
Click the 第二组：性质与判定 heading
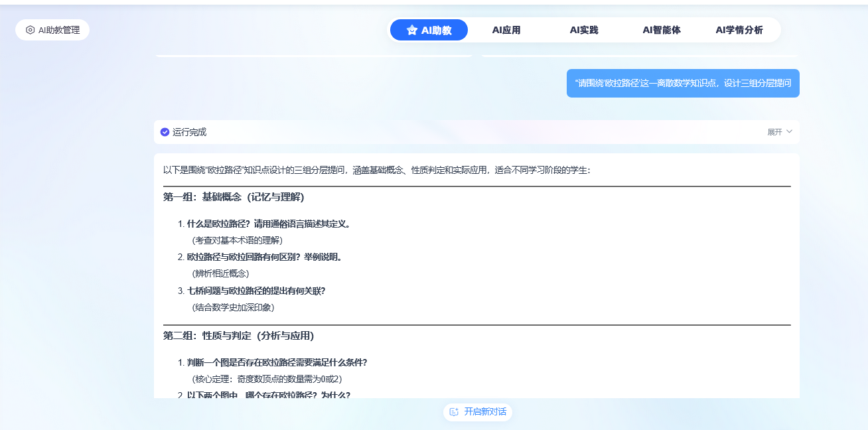(238, 336)
